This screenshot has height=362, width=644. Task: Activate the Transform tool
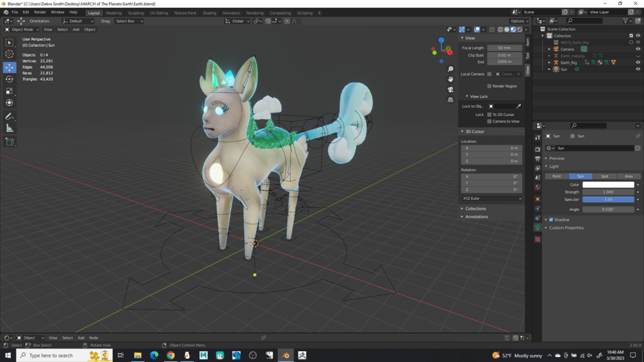click(10, 103)
